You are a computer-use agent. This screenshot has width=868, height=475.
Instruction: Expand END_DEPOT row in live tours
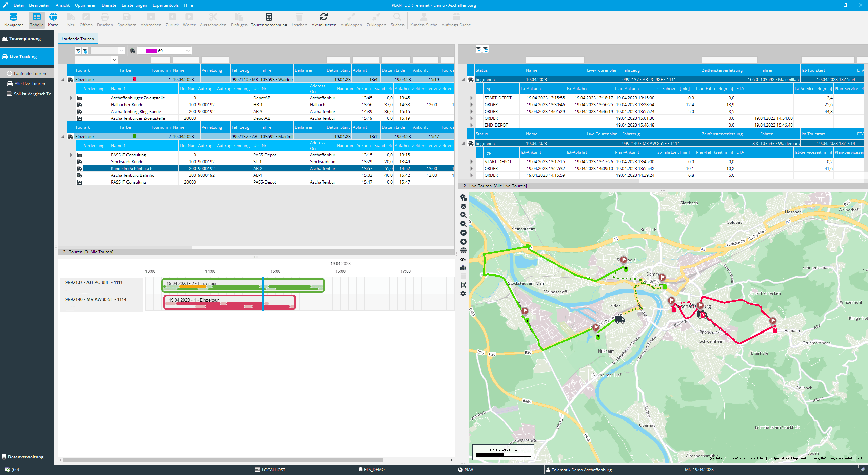click(x=471, y=125)
